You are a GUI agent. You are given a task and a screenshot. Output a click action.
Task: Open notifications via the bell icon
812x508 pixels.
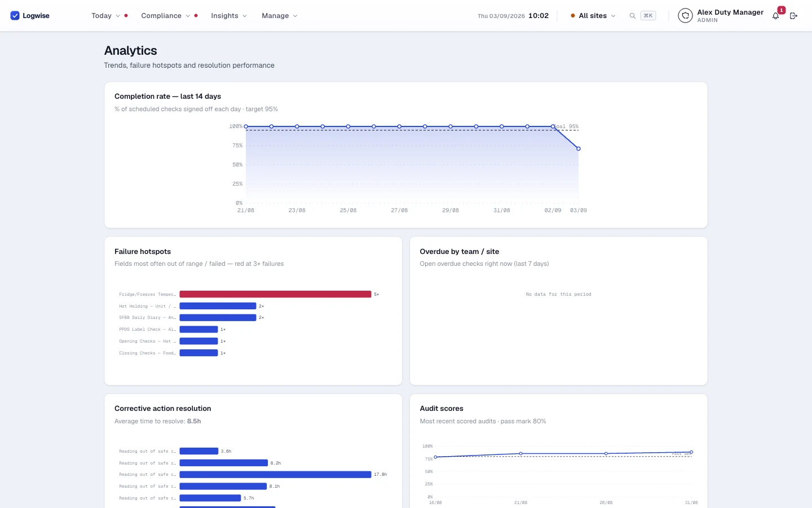click(776, 16)
